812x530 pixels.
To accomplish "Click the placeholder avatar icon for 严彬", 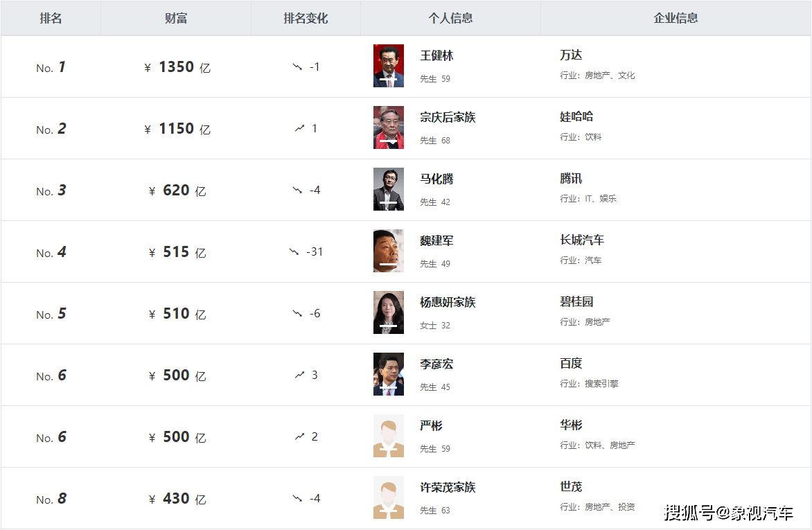I will click(x=389, y=436).
